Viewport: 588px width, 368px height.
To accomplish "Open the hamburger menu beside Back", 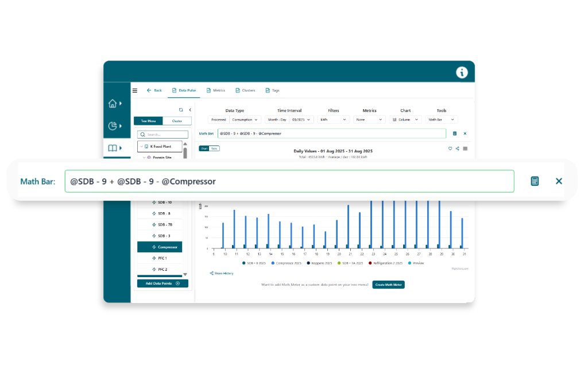I will pyautogui.click(x=135, y=90).
